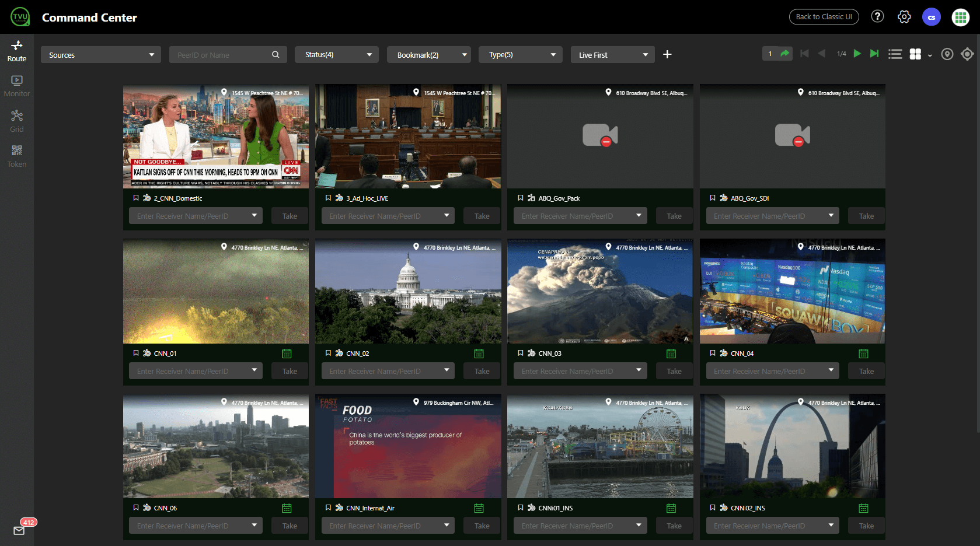The image size is (980, 546).
Task: Open schedule calendar for CNN_03
Action: (x=671, y=353)
